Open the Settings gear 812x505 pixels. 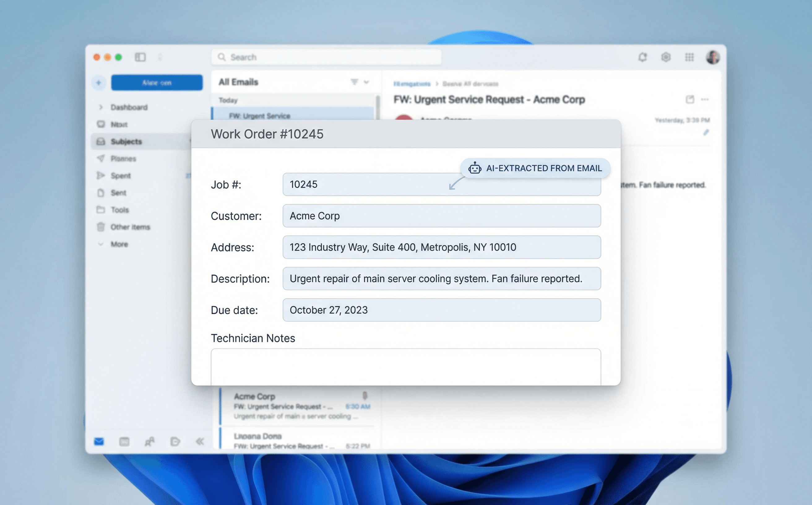point(666,57)
